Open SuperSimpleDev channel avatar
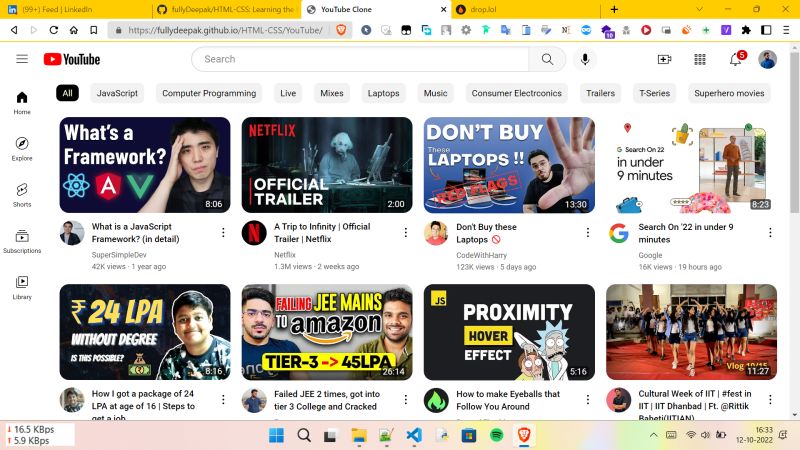The image size is (800, 450). coord(72,233)
